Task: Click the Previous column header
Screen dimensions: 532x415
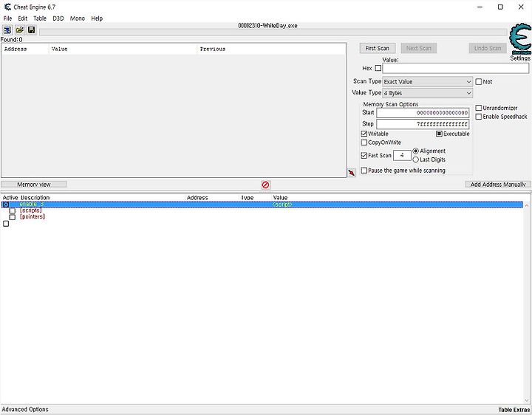Action: (x=271, y=49)
